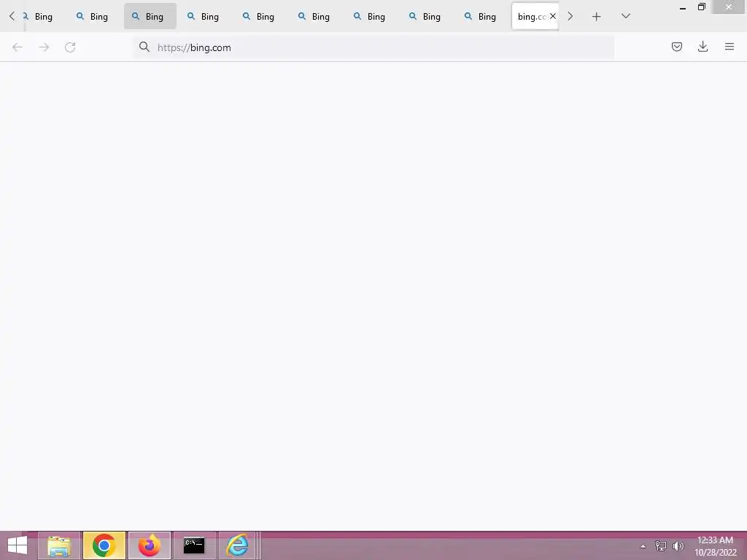Switch to the highlighted gray Bing tab

150,16
